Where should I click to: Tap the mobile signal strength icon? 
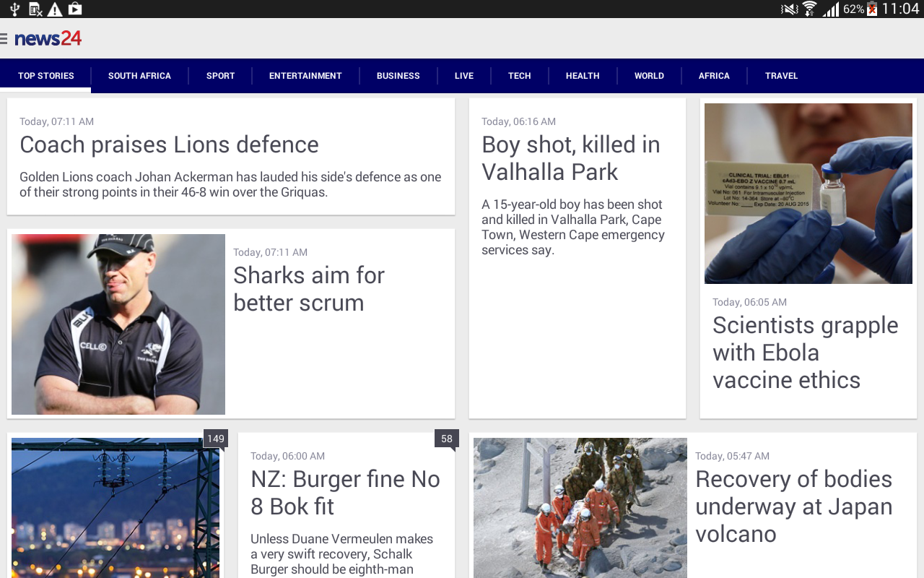(x=831, y=9)
